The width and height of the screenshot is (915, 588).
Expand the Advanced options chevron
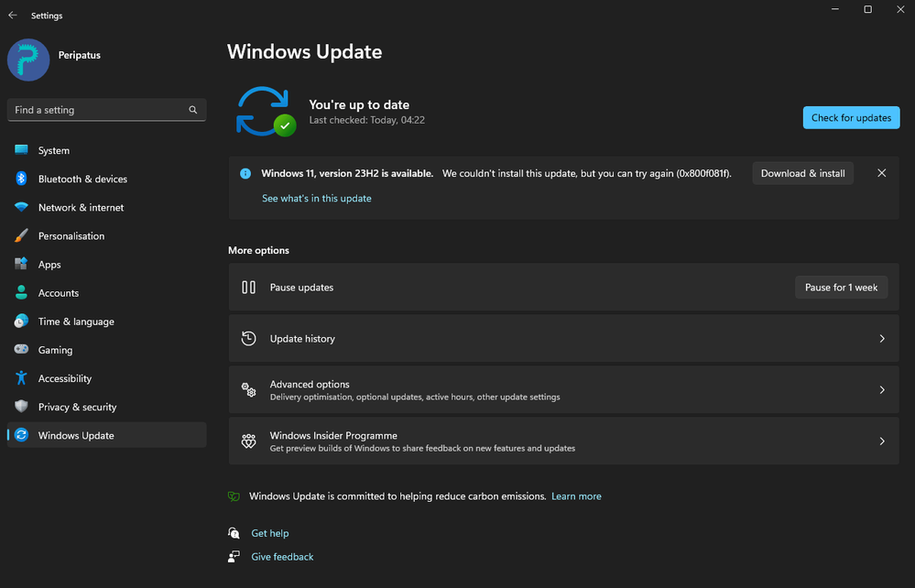tap(882, 389)
